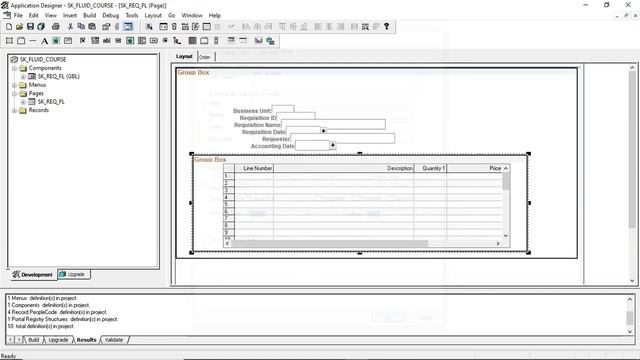Select the SK_FLUID_COURSE project root
This screenshot has width=640, height=360.
coord(43,60)
